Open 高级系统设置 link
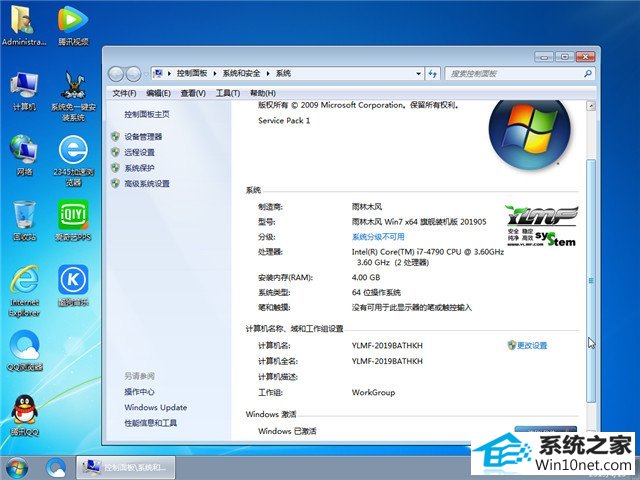640x480 pixels. 147,184
